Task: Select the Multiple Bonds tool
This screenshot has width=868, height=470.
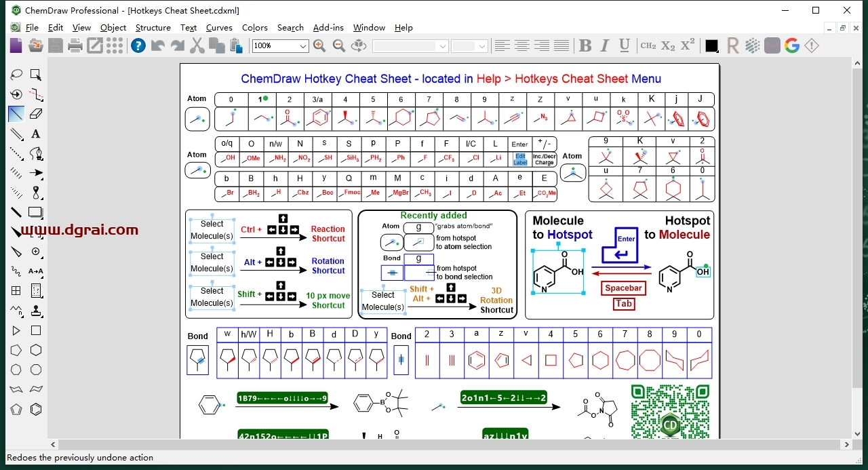Action: (16, 134)
